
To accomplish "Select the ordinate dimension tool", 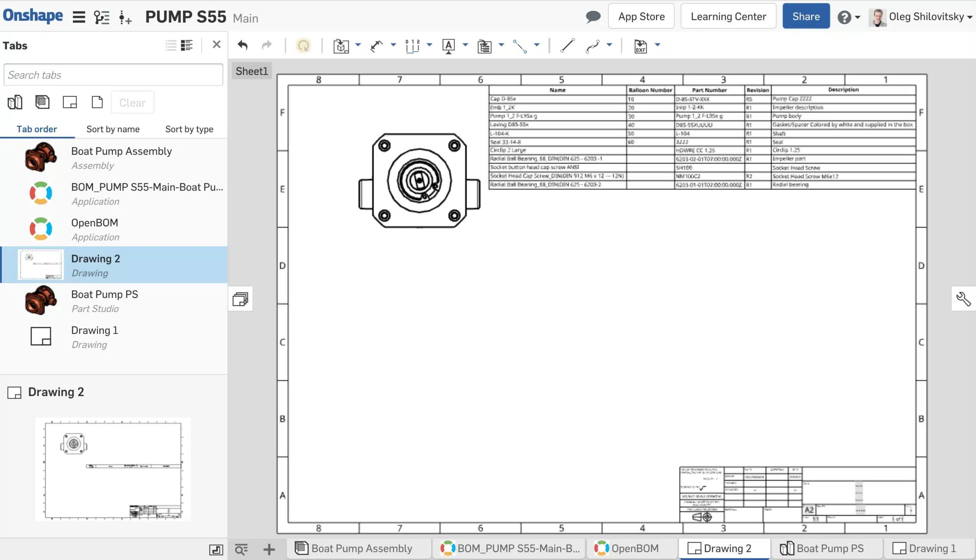I will pyautogui.click(x=412, y=46).
